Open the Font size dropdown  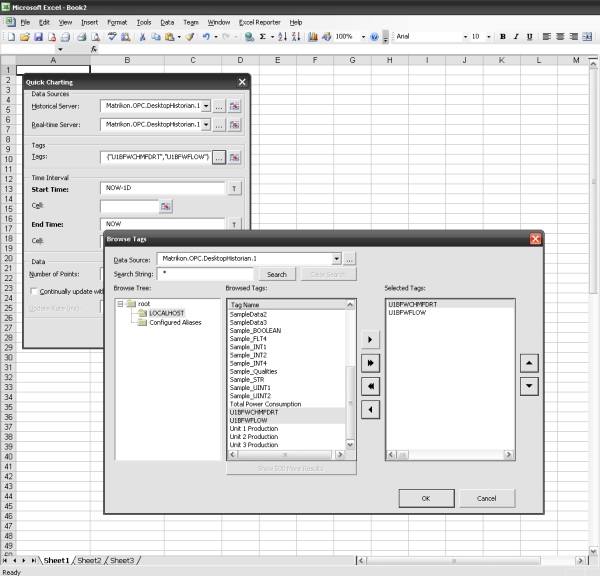[489, 37]
